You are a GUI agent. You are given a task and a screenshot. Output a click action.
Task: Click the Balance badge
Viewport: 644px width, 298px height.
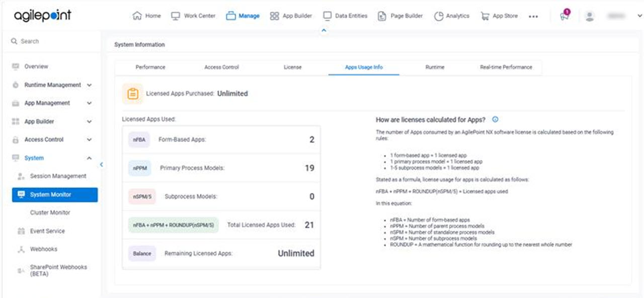[x=142, y=254]
